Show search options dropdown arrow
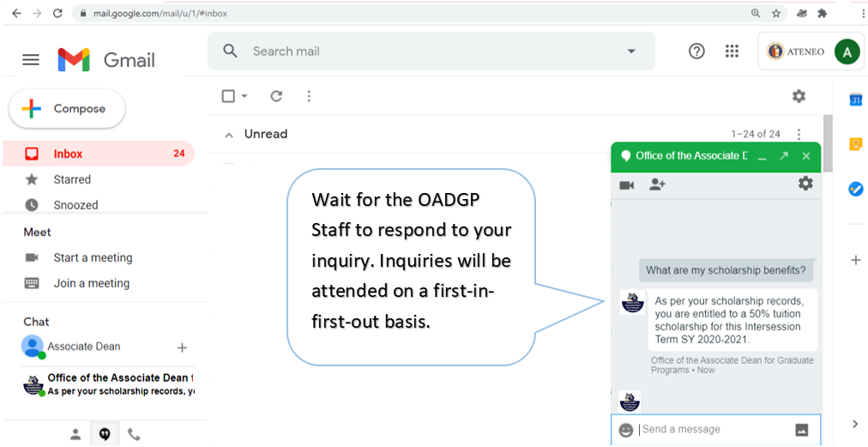868x447 pixels. point(630,51)
